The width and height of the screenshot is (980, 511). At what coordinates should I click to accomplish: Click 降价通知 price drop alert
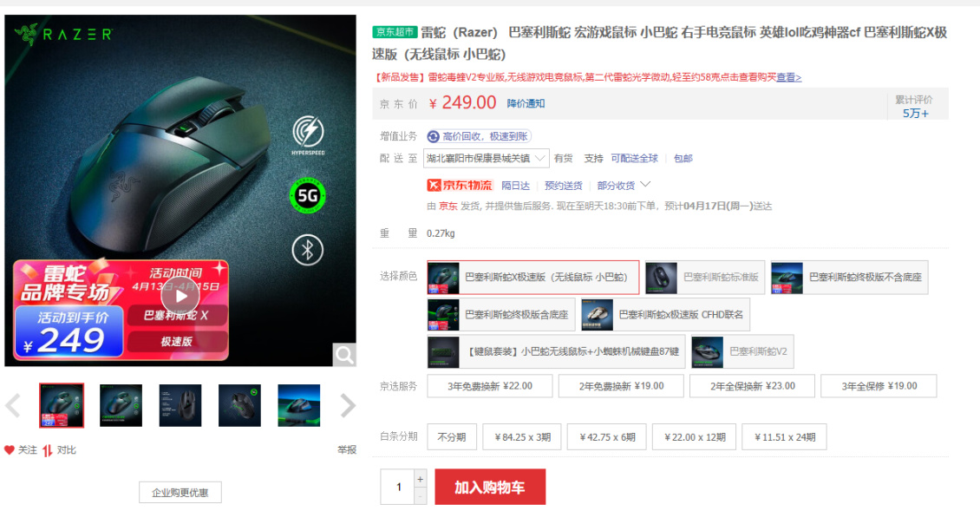(x=526, y=103)
